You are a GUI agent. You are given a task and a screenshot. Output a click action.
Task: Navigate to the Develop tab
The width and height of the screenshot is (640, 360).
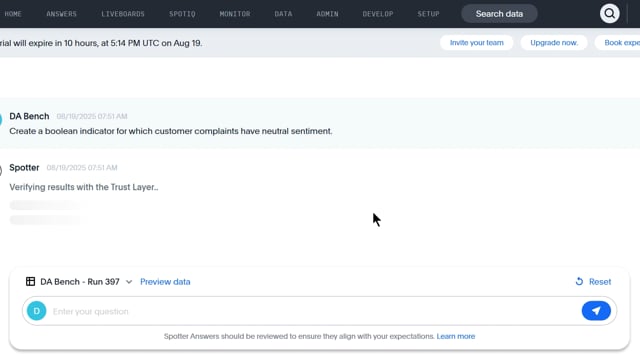coord(378,14)
